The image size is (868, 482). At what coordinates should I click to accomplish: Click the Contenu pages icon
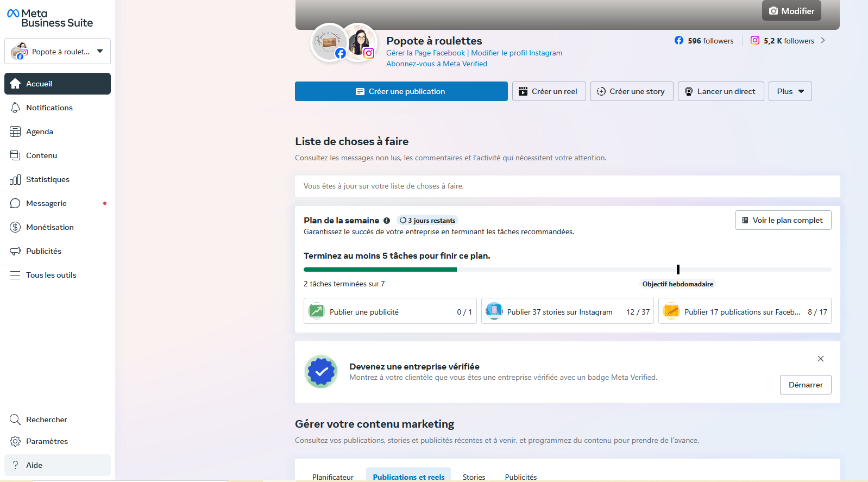[15, 155]
